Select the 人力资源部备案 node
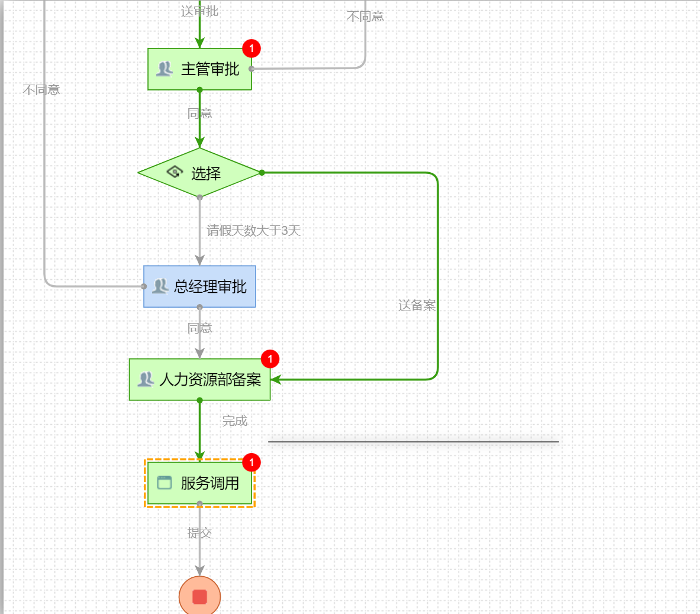The width and height of the screenshot is (700, 614). (199, 379)
